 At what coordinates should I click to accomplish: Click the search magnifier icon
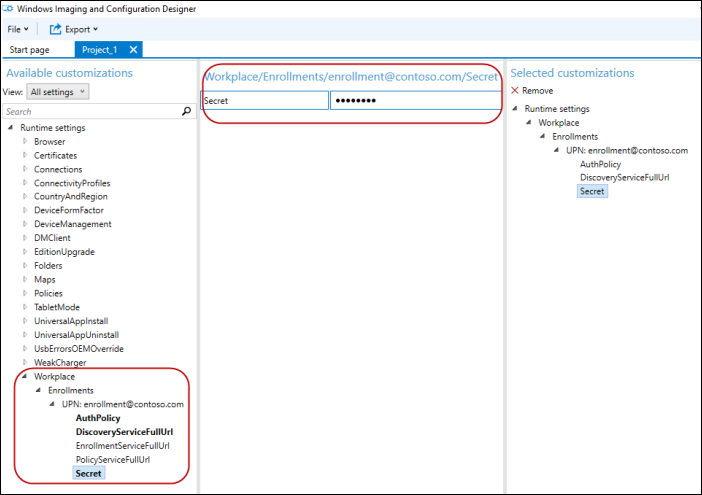coord(186,112)
